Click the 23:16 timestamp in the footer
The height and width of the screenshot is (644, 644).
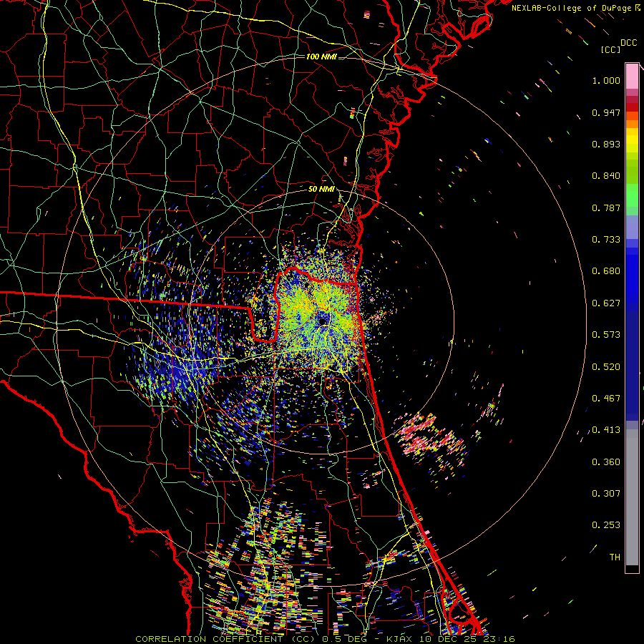pos(500,639)
